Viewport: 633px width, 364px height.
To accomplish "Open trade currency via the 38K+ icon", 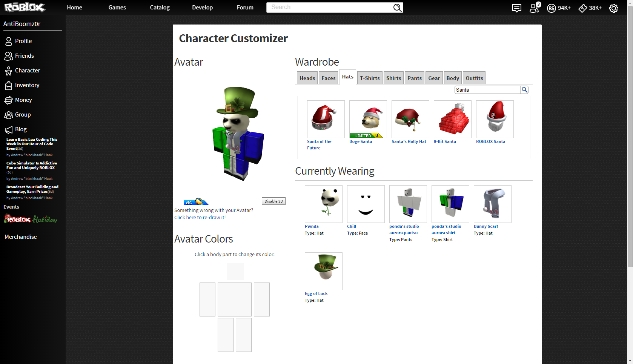I will point(583,8).
